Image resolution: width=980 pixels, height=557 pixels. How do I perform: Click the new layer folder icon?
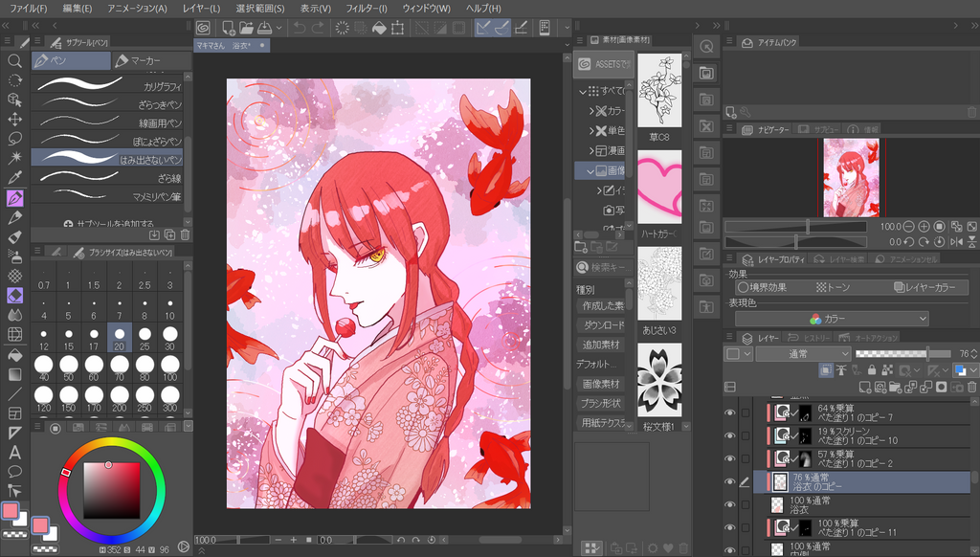click(895, 388)
